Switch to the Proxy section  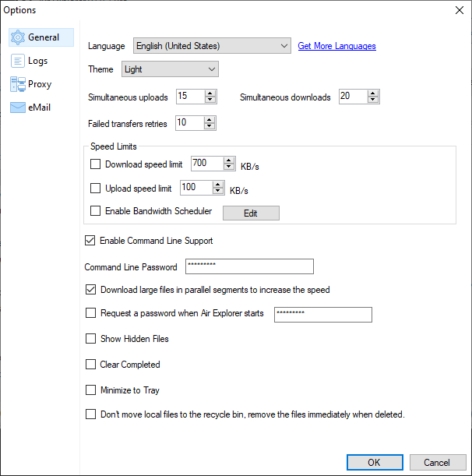click(x=40, y=84)
